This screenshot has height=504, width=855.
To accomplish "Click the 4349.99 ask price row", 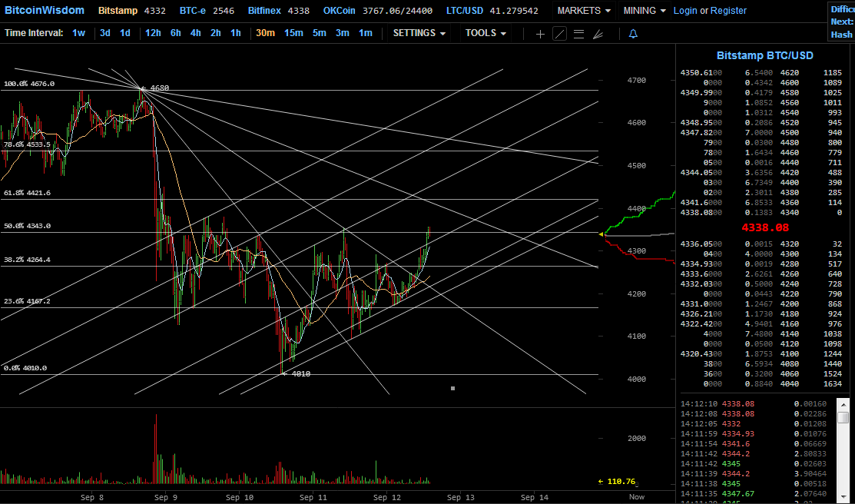I will point(762,93).
